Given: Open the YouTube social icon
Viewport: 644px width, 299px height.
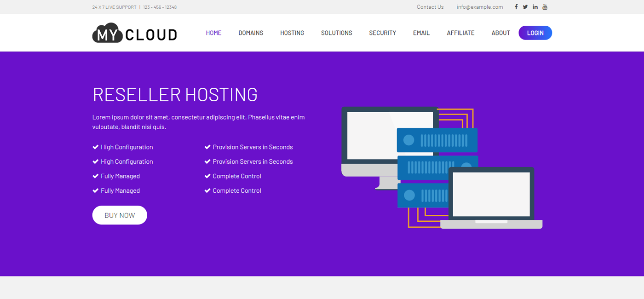Looking at the screenshot, I should (545, 7).
